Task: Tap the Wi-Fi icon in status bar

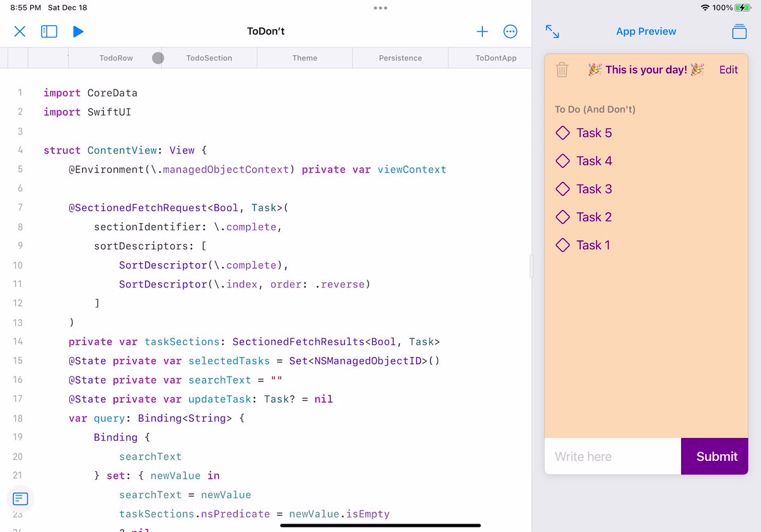Action: coord(705,8)
